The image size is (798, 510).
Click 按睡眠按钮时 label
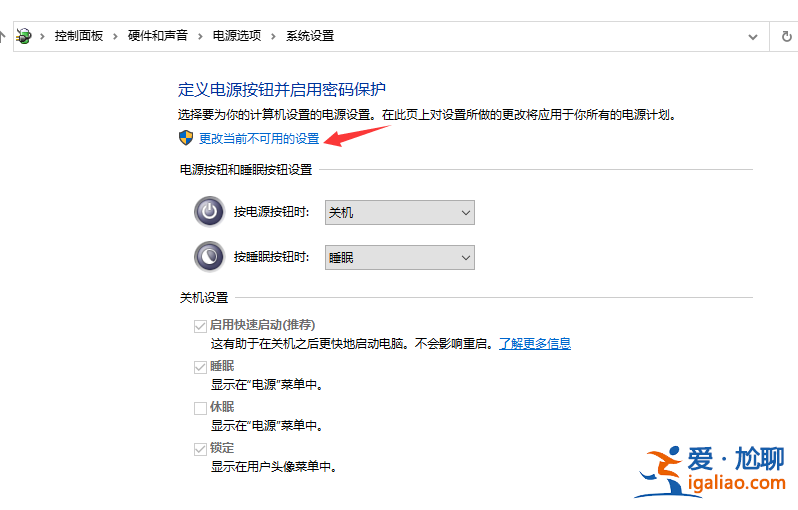(x=271, y=257)
